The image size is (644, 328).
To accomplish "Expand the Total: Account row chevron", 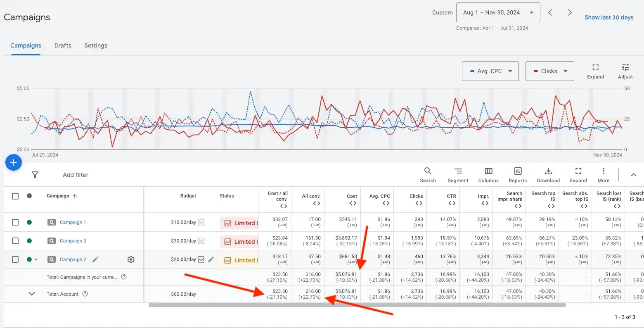I will (x=32, y=294).
